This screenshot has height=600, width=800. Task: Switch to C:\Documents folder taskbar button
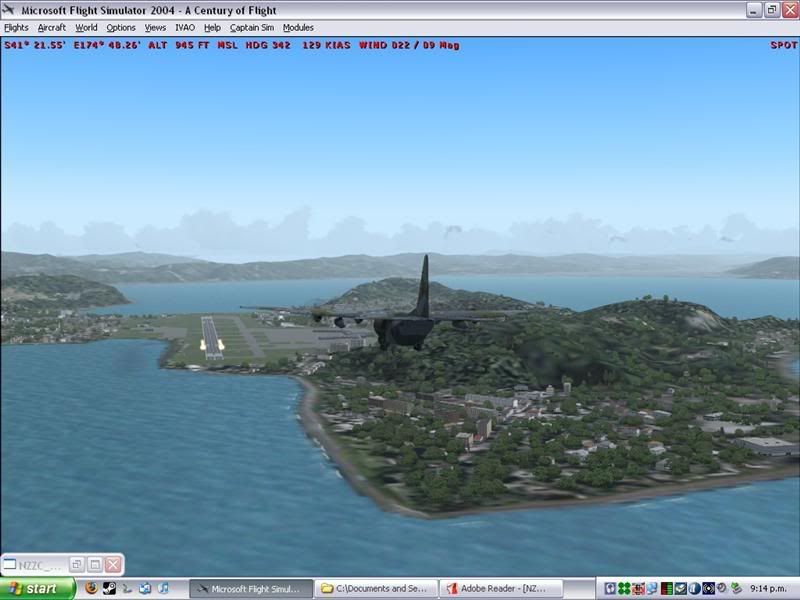[x=377, y=589]
